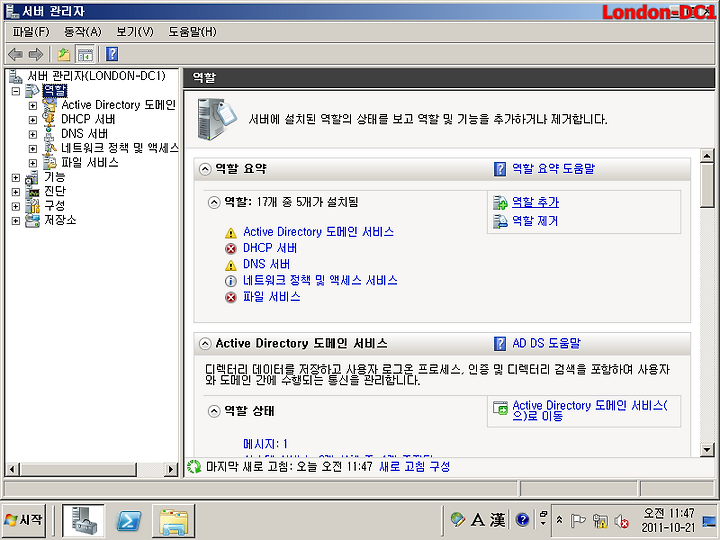The image size is (720, 540).
Task: Click the Forward arrow toolbar icon
Action: (36, 55)
